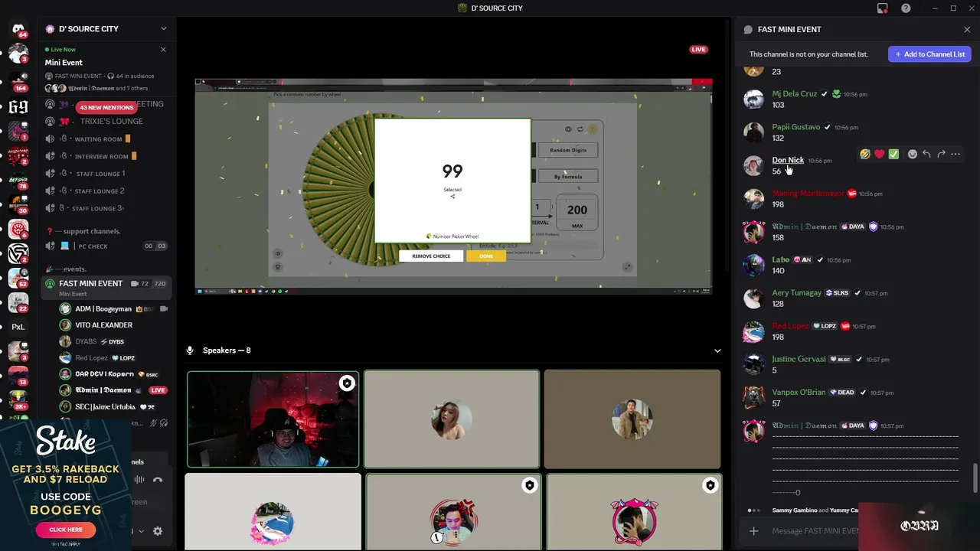Click Add to Channel List button

coord(930,54)
